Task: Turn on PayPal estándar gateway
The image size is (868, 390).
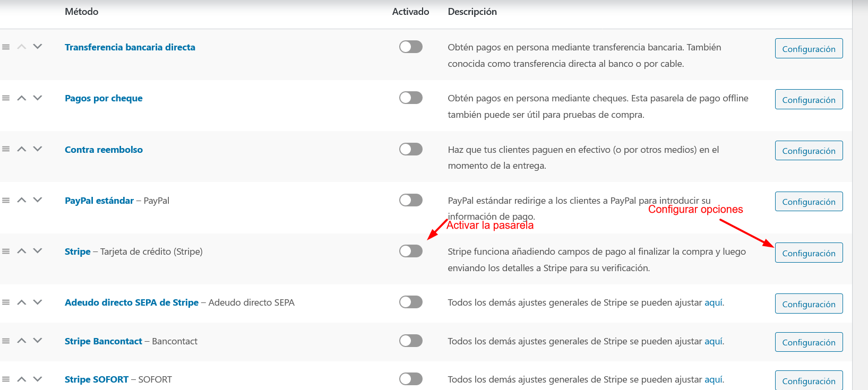Action: tap(411, 200)
